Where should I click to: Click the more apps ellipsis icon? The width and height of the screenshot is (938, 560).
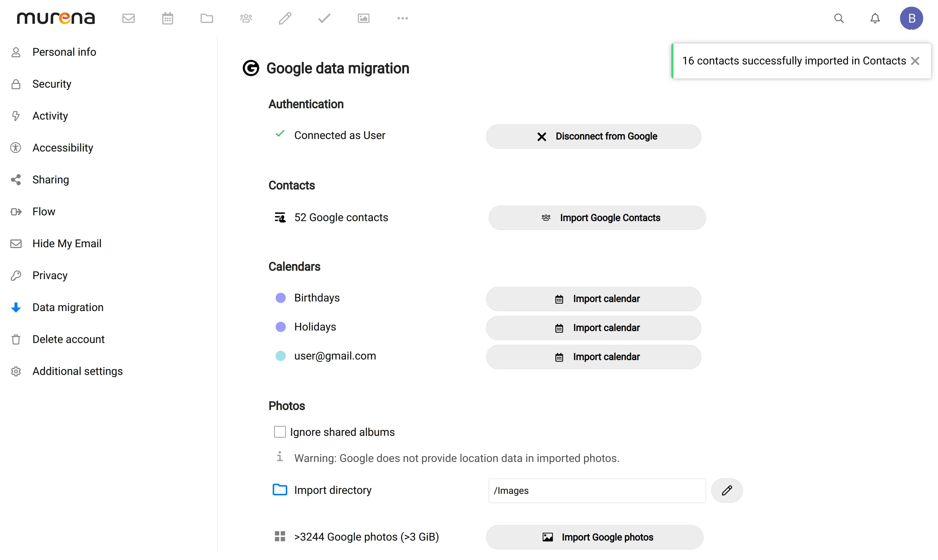(402, 18)
